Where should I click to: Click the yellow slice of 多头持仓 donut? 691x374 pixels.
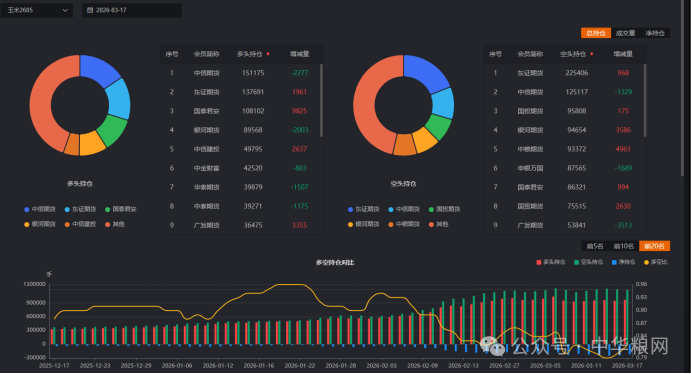pyautogui.click(x=92, y=143)
